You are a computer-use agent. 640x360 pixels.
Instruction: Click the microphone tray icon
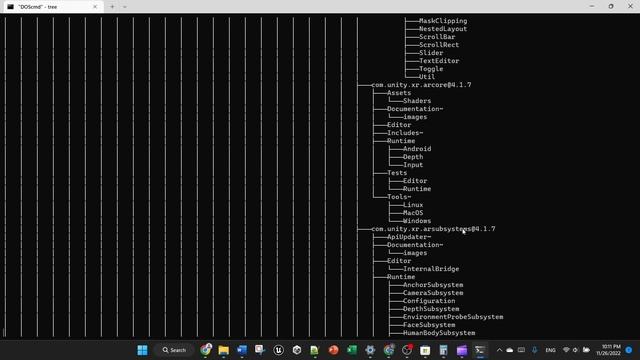pos(535,350)
